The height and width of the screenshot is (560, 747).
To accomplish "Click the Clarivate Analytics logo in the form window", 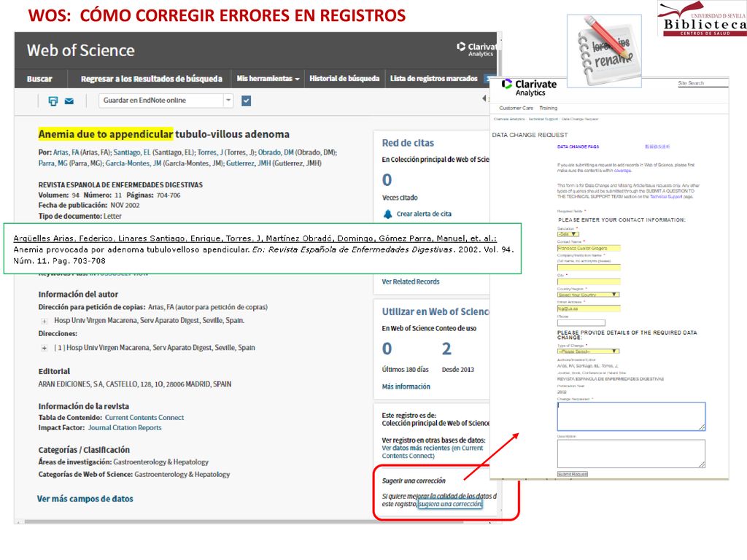I will (x=529, y=87).
